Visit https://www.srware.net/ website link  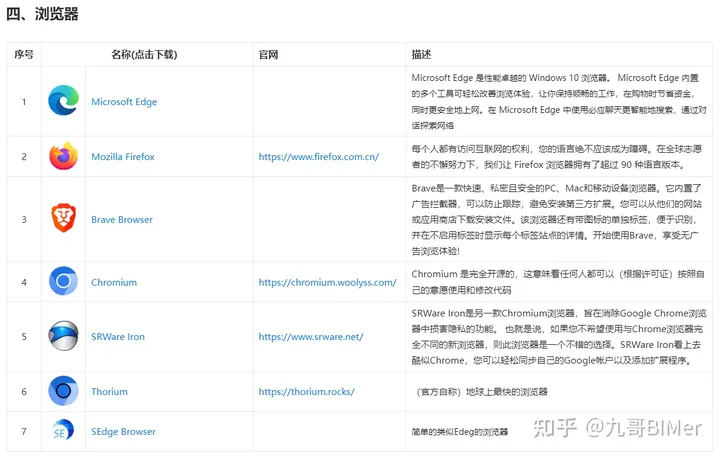click(x=311, y=337)
